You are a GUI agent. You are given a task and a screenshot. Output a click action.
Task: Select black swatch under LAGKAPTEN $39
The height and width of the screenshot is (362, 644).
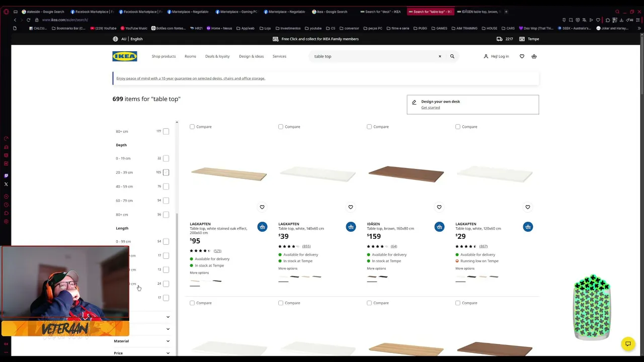[294, 277]
